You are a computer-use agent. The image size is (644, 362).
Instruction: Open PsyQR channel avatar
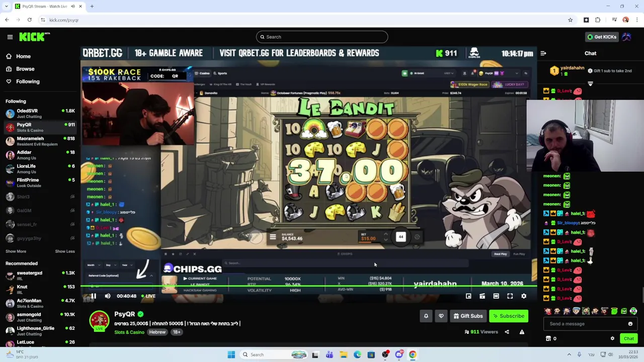coord(99,321)
